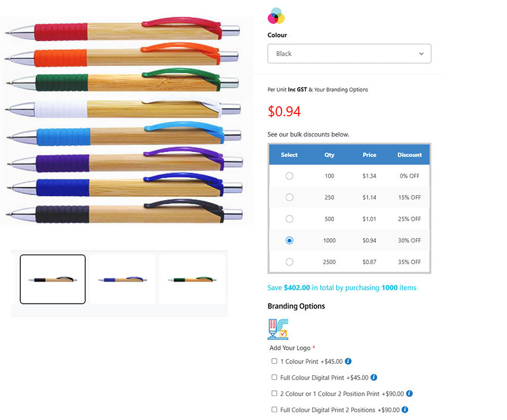This screenshot has height=420, width=507.
Task: Show info for Full Colour Digital Print 2 Positions
Action: pyautogui.click(x=406, y=410)
